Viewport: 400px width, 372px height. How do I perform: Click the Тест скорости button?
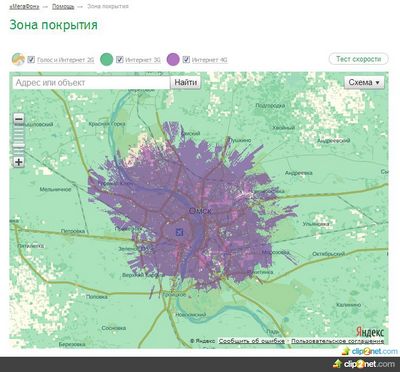359,59
